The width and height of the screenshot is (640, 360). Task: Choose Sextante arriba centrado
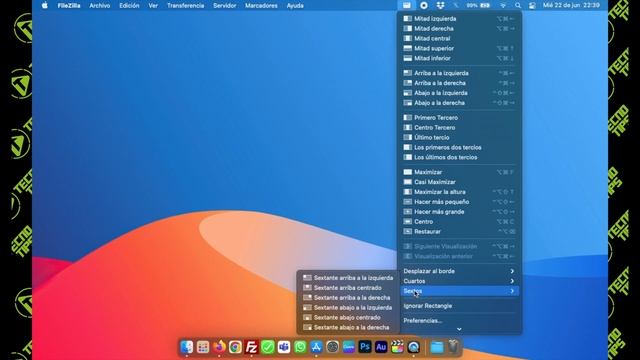tap(348, 288)
